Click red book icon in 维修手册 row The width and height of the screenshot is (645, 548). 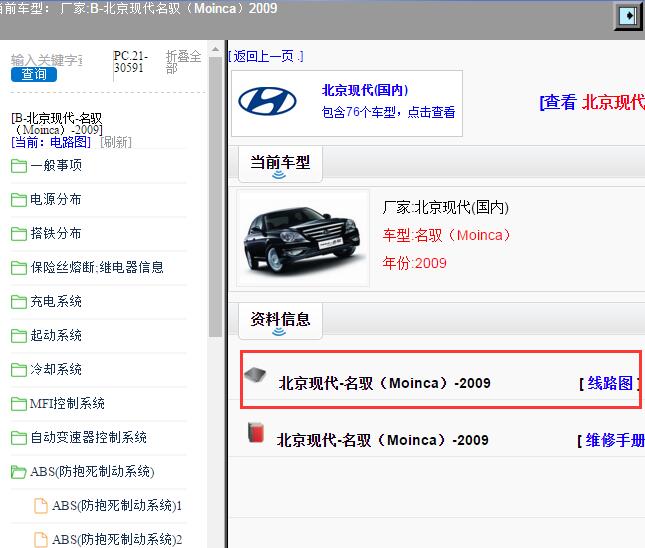click(x=256, y=432)
